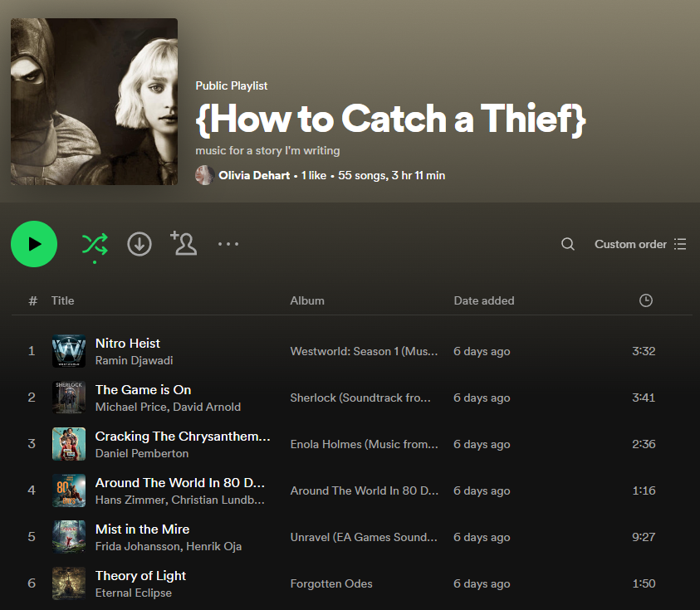Open Around The World In 80 Days album link

364,490
